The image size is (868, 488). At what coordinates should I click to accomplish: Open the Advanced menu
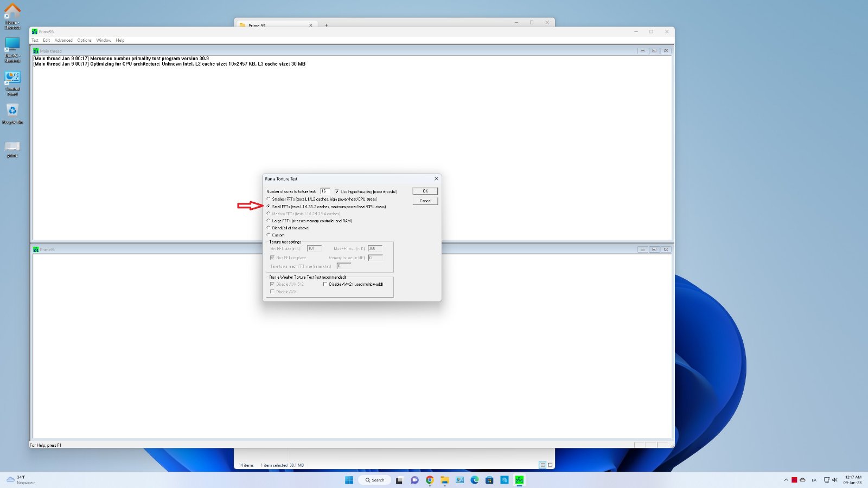click(x=63, y=40)
